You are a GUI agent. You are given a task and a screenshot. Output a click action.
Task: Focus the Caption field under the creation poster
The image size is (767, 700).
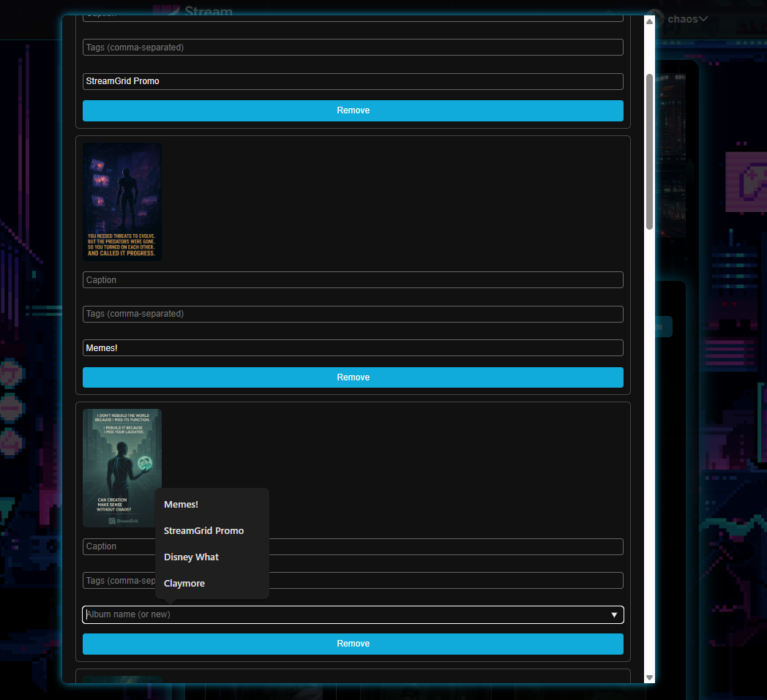[353, 546]
